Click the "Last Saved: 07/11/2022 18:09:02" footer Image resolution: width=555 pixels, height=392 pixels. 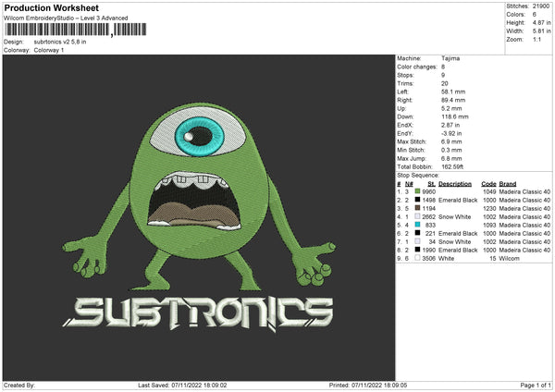[x=182, y=385]
